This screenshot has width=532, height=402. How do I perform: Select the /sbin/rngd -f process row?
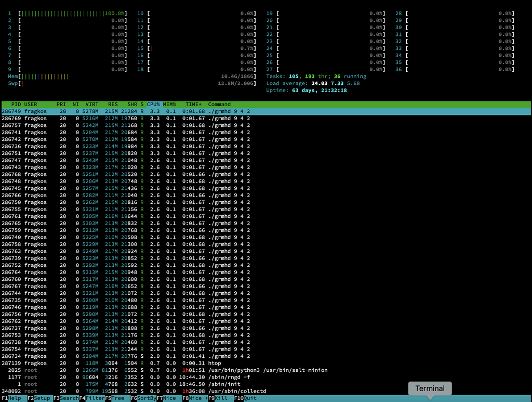click(266, 377)
